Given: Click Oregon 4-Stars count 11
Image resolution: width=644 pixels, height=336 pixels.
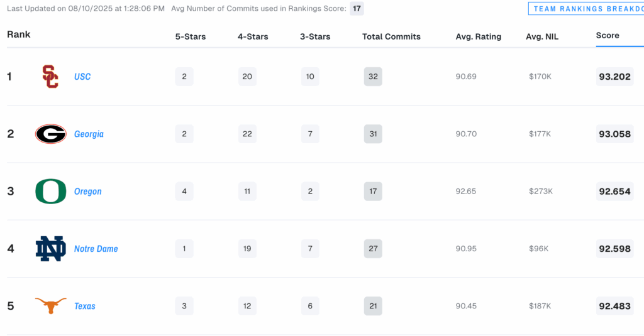Looking at the screenshot, I should click(x=247, y=191).
